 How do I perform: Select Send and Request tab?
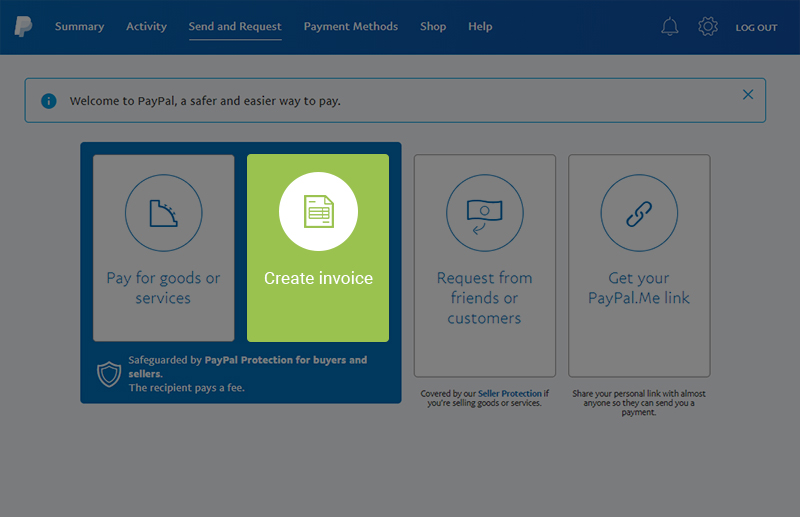tap(235, 27)
